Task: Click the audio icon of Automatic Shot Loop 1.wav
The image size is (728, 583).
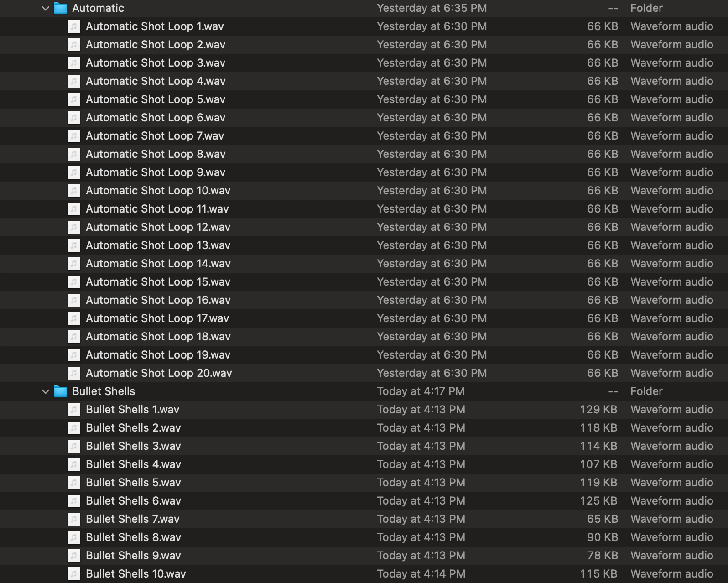Action: (x=74, y=26)
